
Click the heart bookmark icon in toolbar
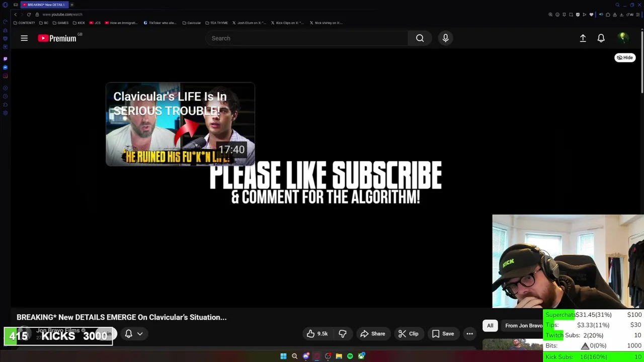pyautogui.click(x=591, y=15)
